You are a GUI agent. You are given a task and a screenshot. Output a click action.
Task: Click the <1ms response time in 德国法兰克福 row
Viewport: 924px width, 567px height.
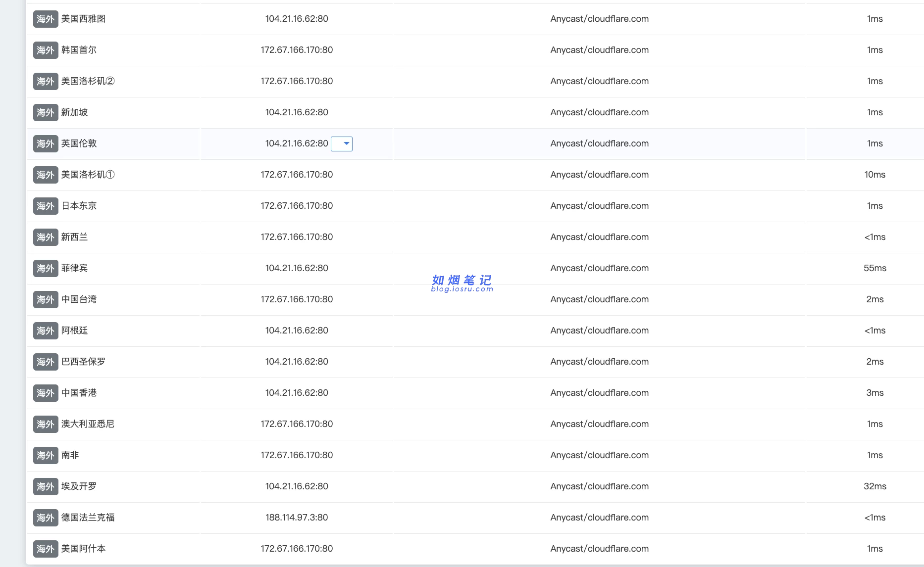pos(875,518)
